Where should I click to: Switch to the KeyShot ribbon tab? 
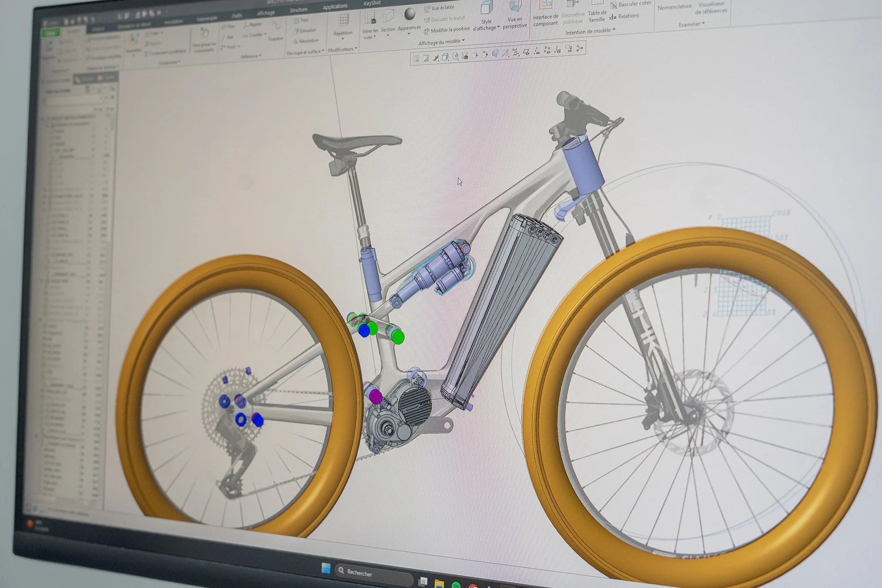pyautogui.click(x=372, y=4)
